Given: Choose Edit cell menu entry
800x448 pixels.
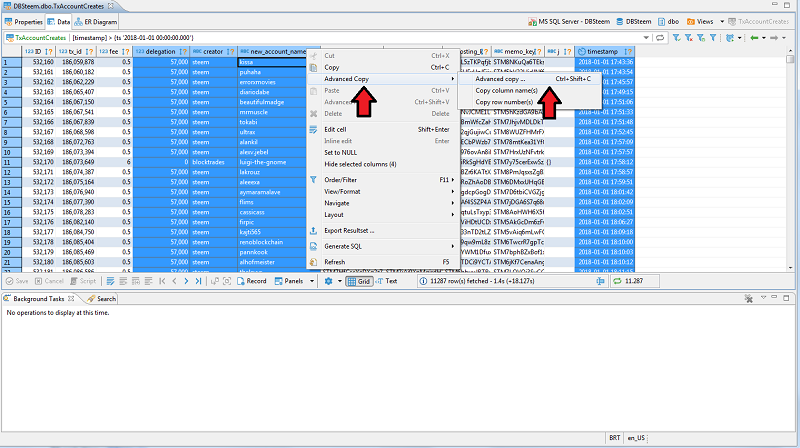Looking at the screenshot, I should [x=383, y=130].
